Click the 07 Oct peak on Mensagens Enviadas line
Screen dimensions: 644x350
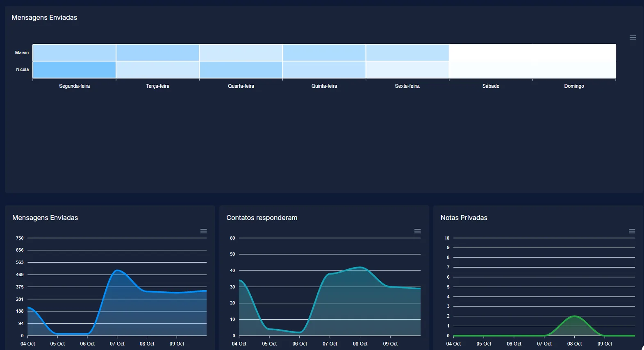click(x=117, y=270)
